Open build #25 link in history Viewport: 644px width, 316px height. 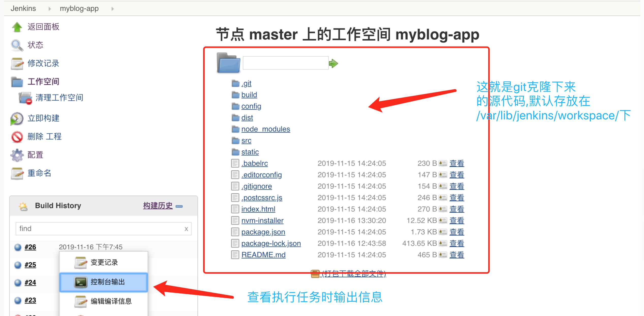coord(30,265)
